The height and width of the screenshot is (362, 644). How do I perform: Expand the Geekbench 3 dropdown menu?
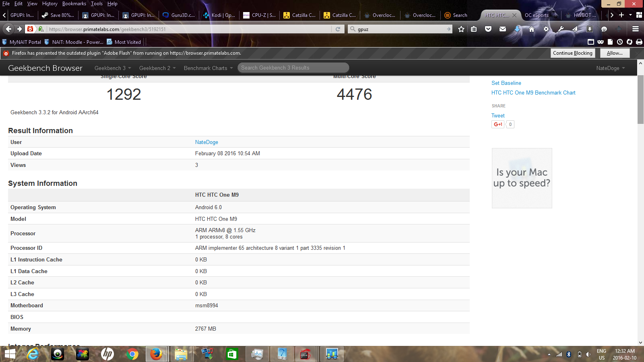click(113, 68)
